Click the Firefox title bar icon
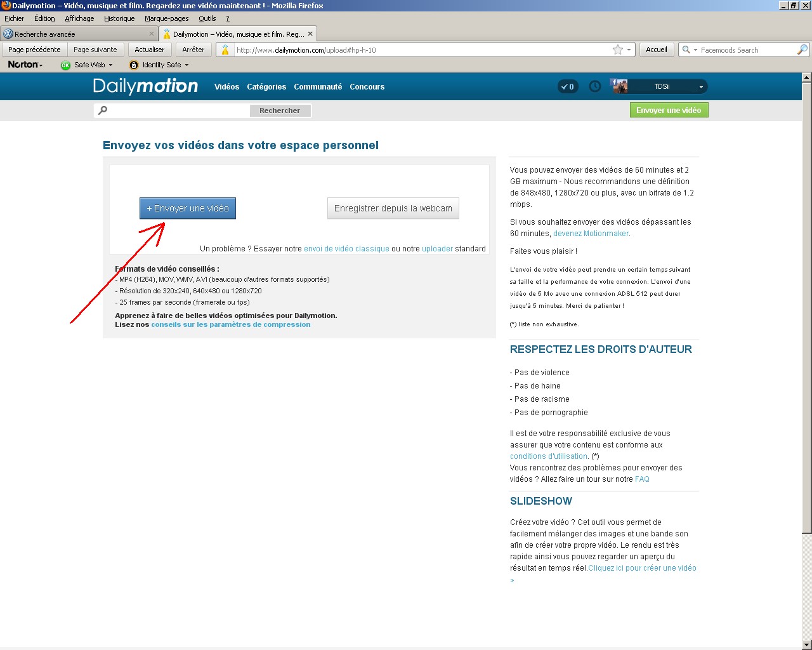 point(6,5)
